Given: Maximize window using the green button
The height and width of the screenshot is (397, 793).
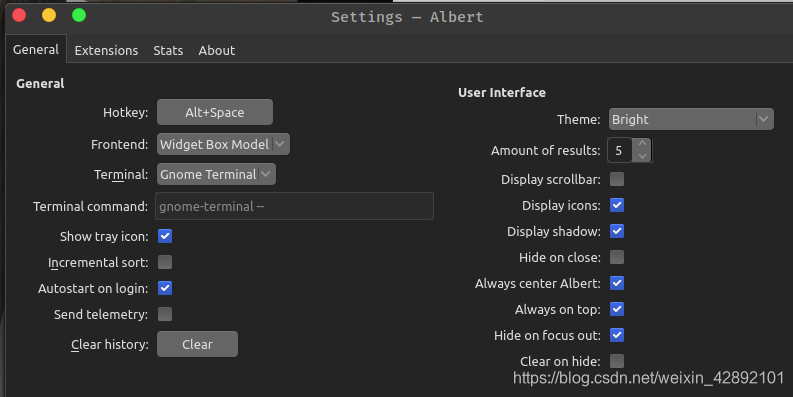Looking at the screenshot, I should point(79,15).
